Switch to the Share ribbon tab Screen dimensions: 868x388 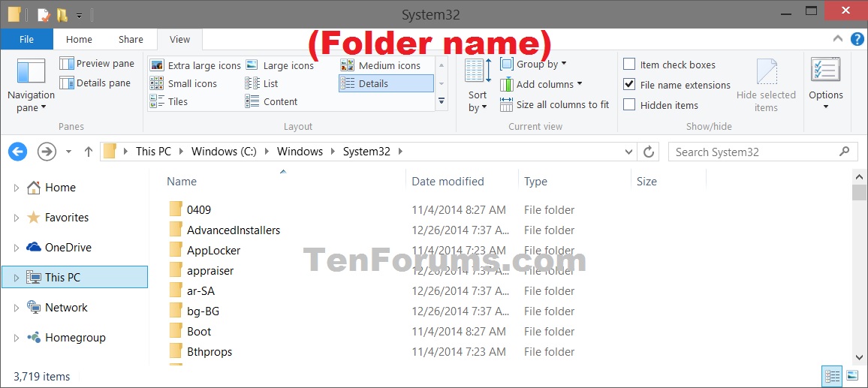click(x=131, y=39)
